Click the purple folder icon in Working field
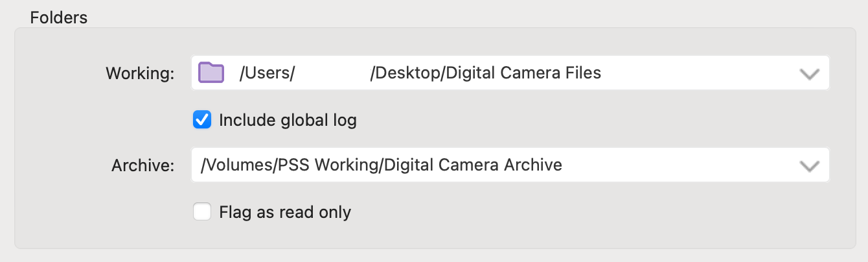868x262 pixels. point(211,72)
